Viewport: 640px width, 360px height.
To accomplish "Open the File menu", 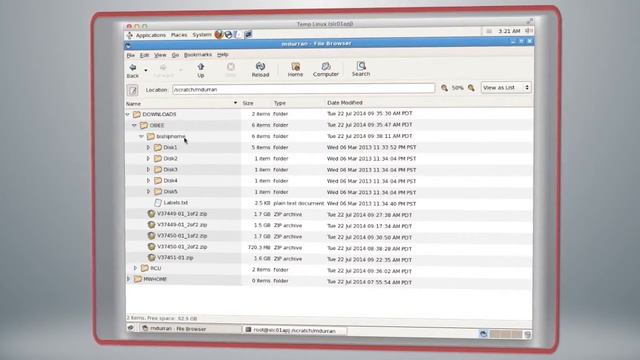I will (131, 55).
